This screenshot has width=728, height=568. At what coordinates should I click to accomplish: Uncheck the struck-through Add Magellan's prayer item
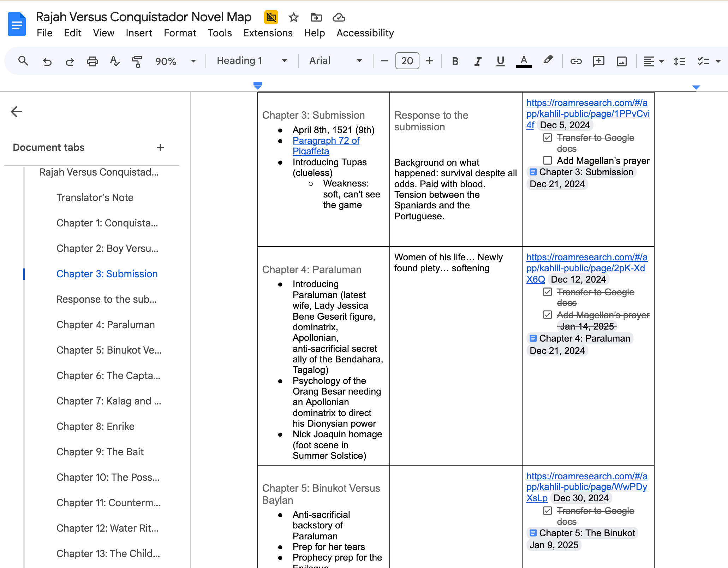(x=548, y=315)
